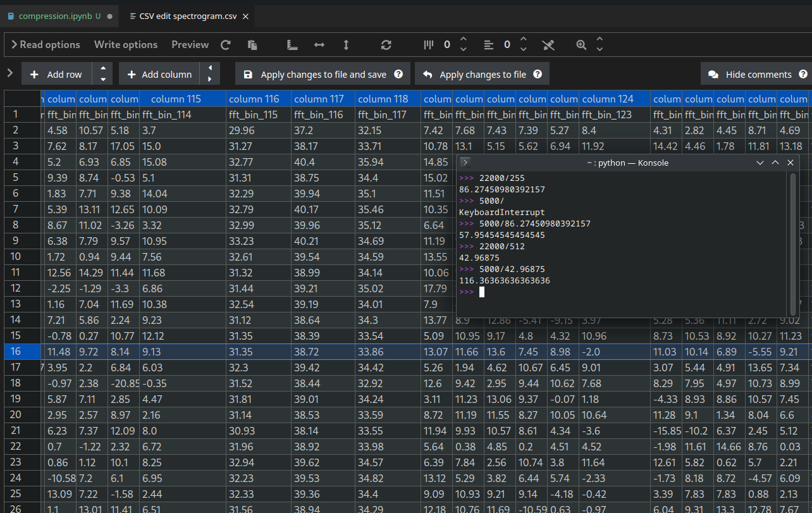Click the copy to clipboard icon
The image size is (812, 513).
point(252,45)
